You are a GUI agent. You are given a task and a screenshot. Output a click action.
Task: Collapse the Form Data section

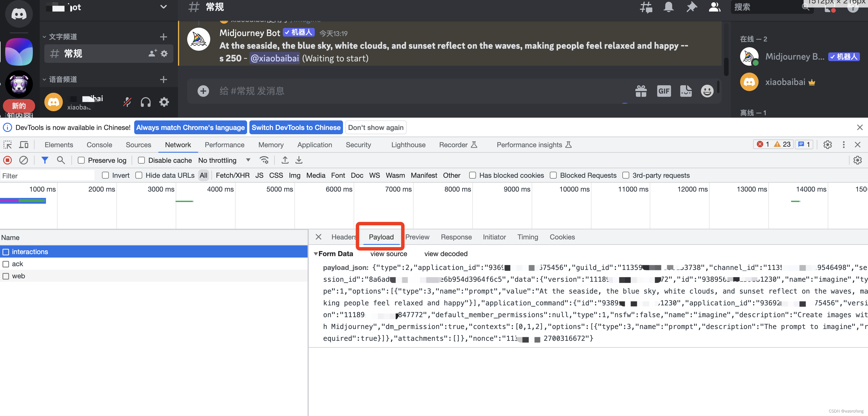316,254
